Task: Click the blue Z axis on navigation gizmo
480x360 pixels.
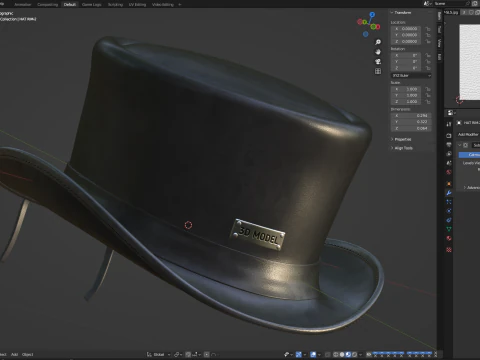Action: pyautogui.click(x=372, y=14)
